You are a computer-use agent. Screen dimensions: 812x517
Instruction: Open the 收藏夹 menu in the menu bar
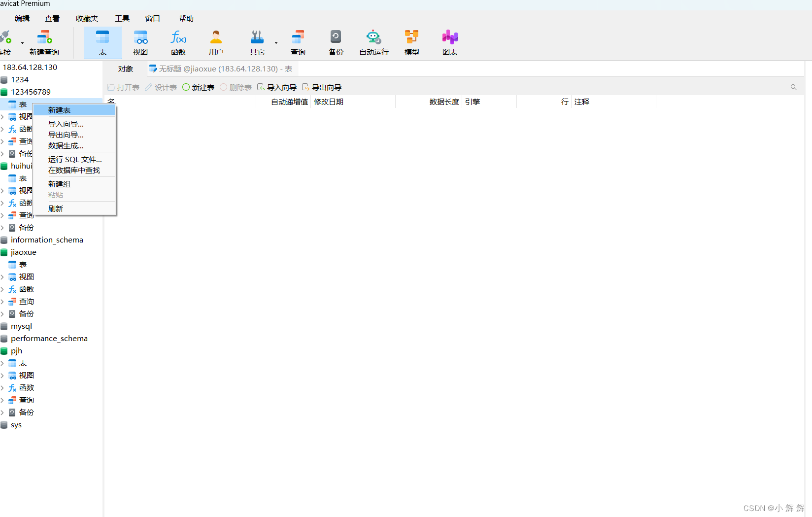coord(87,19)
